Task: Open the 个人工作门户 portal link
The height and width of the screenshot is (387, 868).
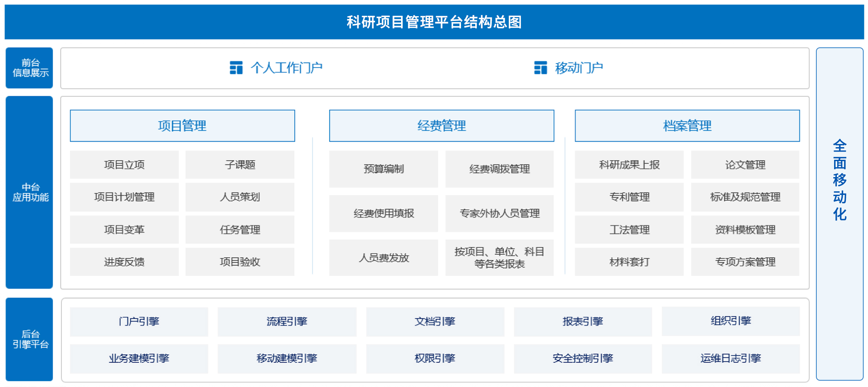Action: (286, 68)
